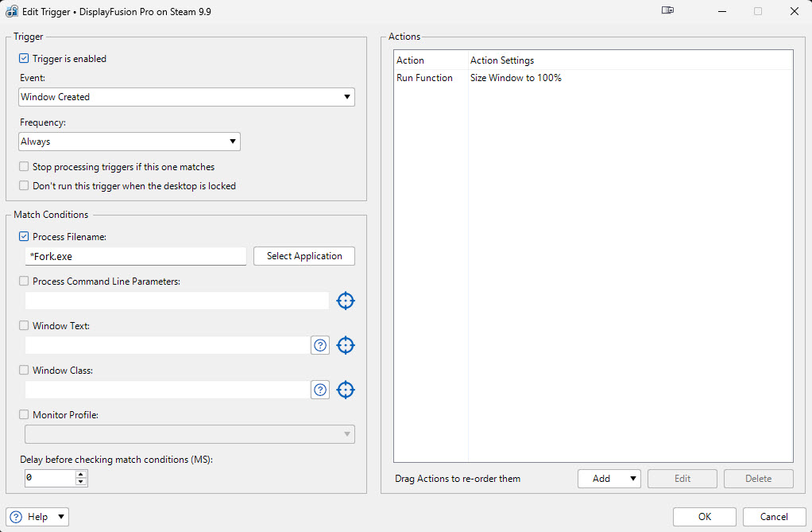The image size is (812, 532).
Task: Click the Process Filename field with *Fork.exe
Action: tap(135, 256)
